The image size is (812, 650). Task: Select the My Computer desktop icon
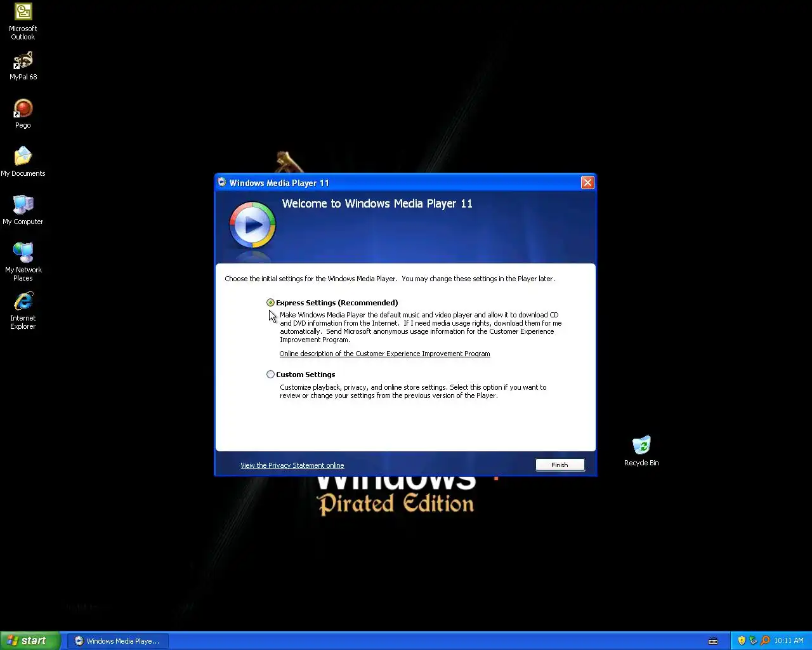click(23, 210)
